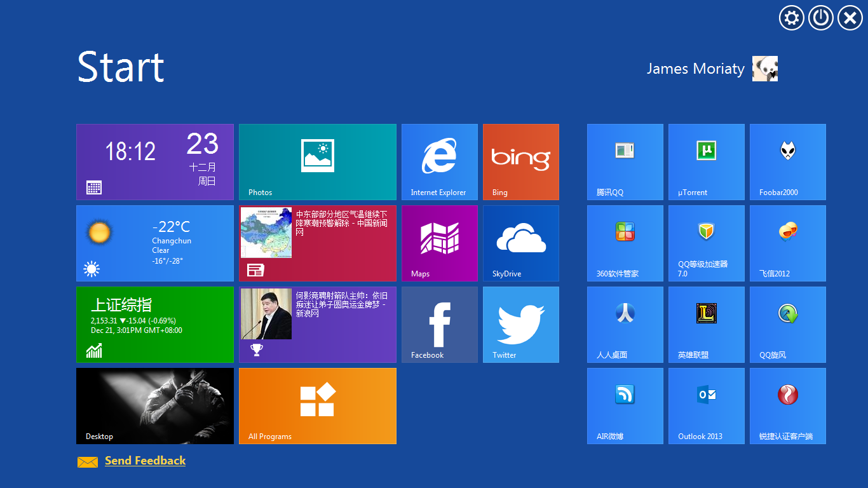Open the Facebook tile
This screenshot has height=488, width=868.
[x=440, y=325]
